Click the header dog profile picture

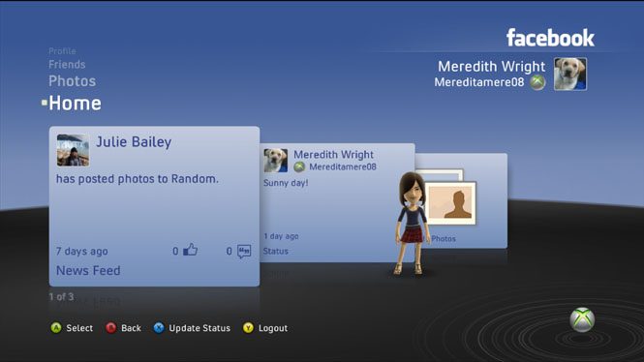(570, 74)
